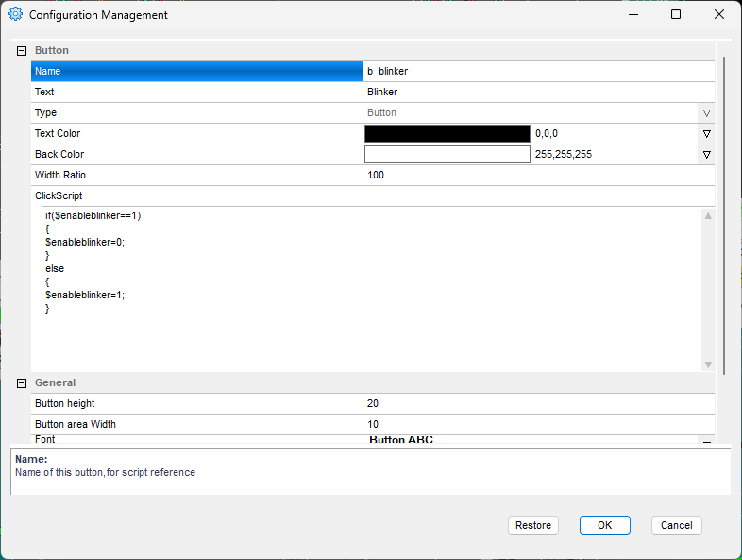
Task: Select the Back Color row label
Action: [x=197, y=154]
